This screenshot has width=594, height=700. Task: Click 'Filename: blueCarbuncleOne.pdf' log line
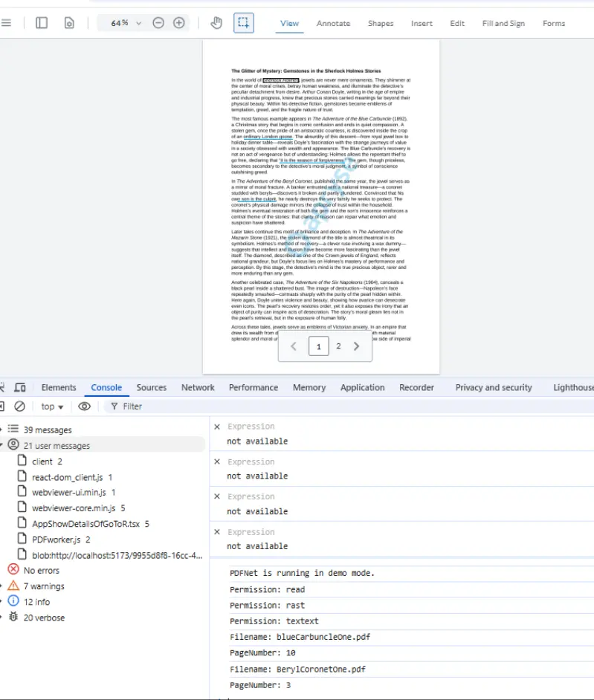tap(300, 637)
